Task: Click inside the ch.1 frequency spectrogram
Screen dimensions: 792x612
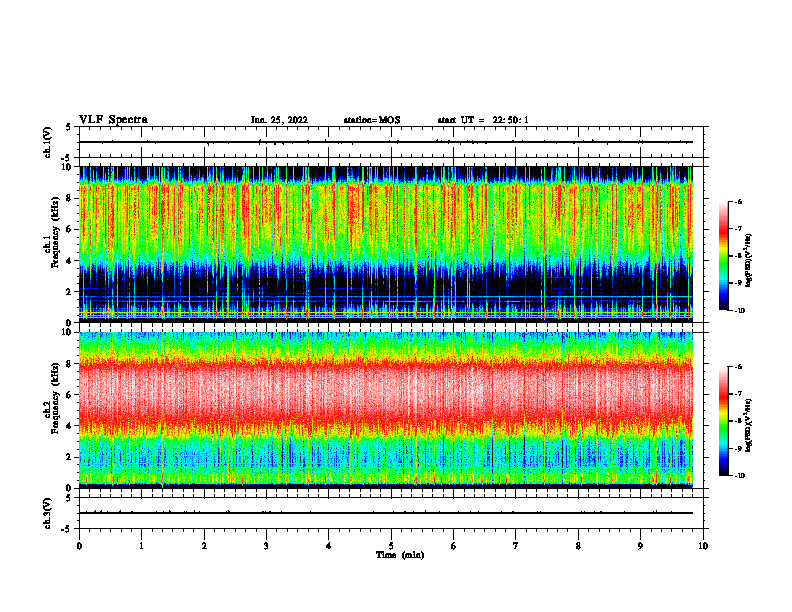Action: coord(386,244)
